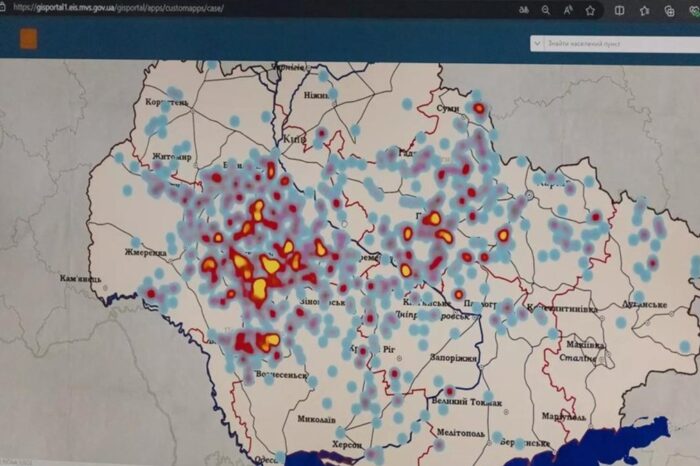The height and width of the screenshot is (466, 700).
Task: Select the gisportal URL in address bar
Action: tap(120, 8)
